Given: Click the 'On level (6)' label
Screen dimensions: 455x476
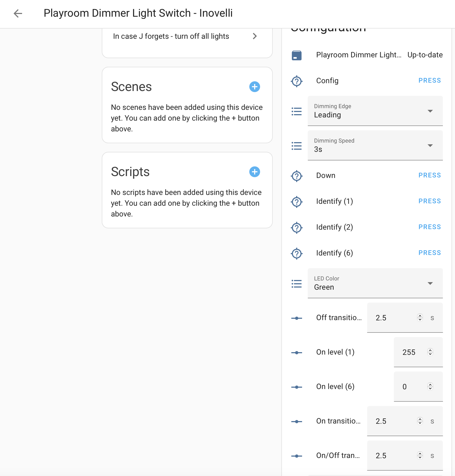Looking at the screenshot, I should pos(335,387).
